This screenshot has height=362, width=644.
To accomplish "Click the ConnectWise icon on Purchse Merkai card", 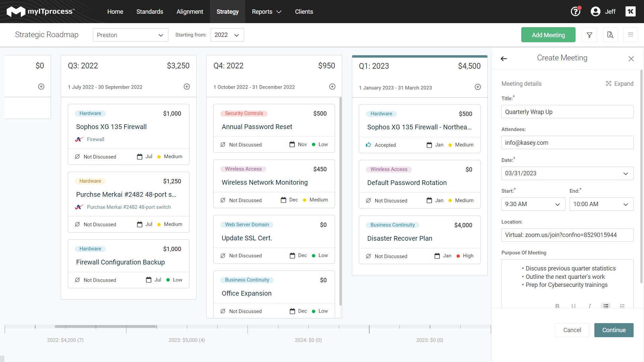I will coord(79,207).
